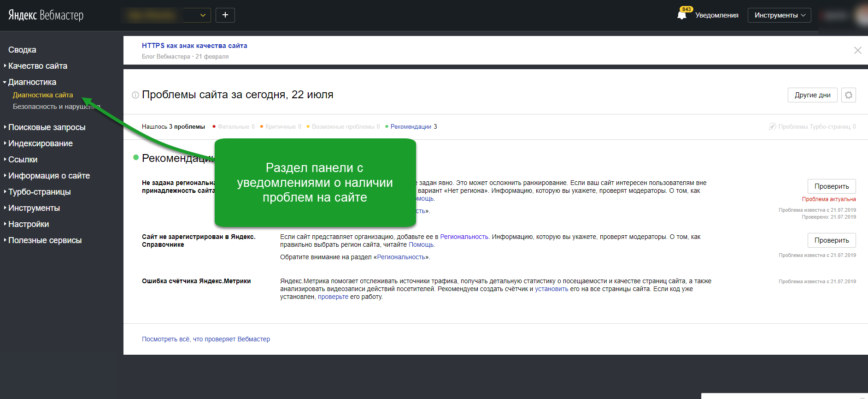Click Ошибка счётчика Яндекс.Метрики title

[196, 281]
